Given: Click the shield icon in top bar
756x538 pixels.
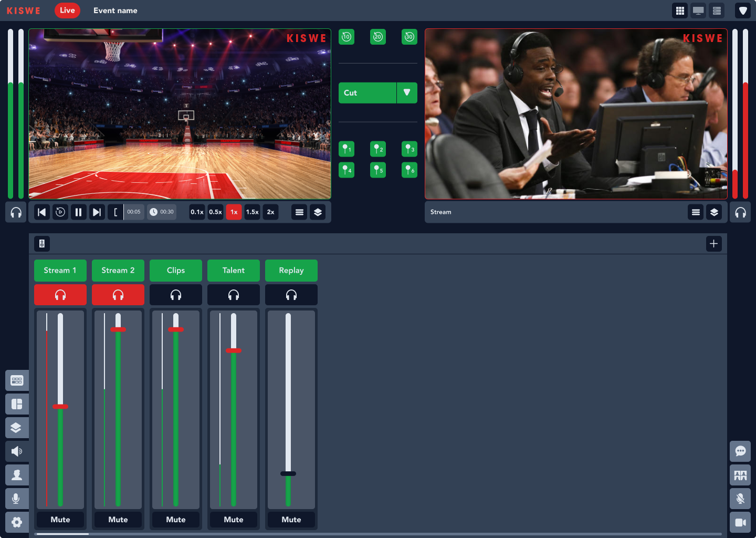Looking at the screenshot, I should pyautogui.click(x=743, y=11).
